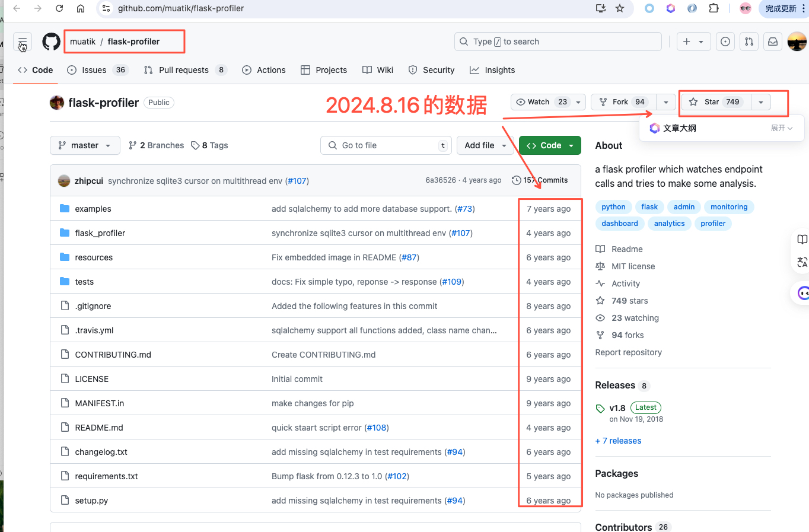The width and height of the screenshot is (809, 532).
Task: Open the master branch dropdown
Action: 85,145
